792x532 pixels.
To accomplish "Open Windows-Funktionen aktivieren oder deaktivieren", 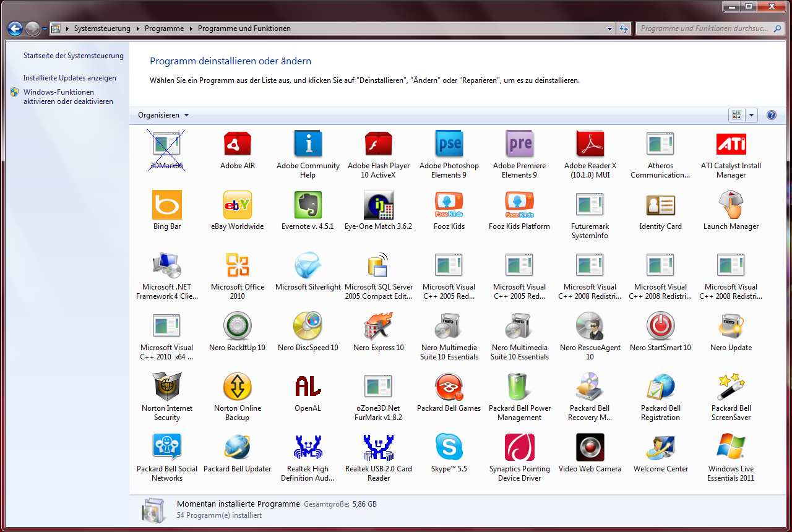I will tap(68, 97).
